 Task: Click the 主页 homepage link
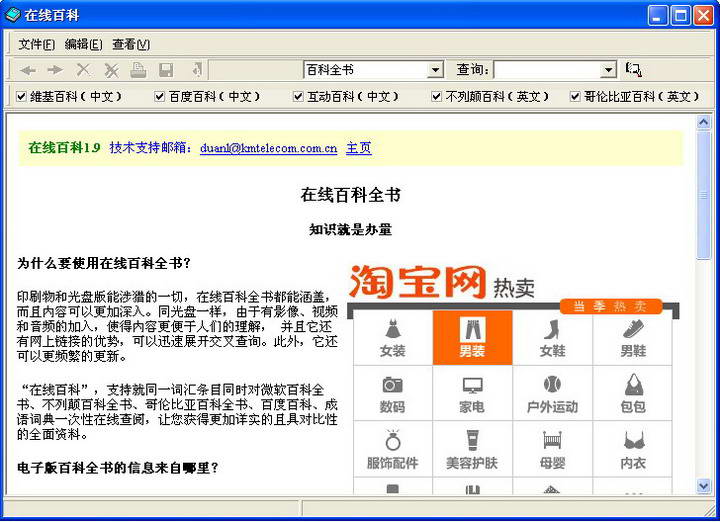[358, 148]
